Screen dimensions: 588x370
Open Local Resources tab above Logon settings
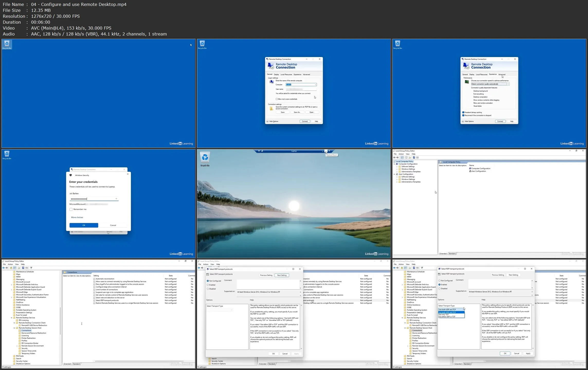tap(286, 75)
